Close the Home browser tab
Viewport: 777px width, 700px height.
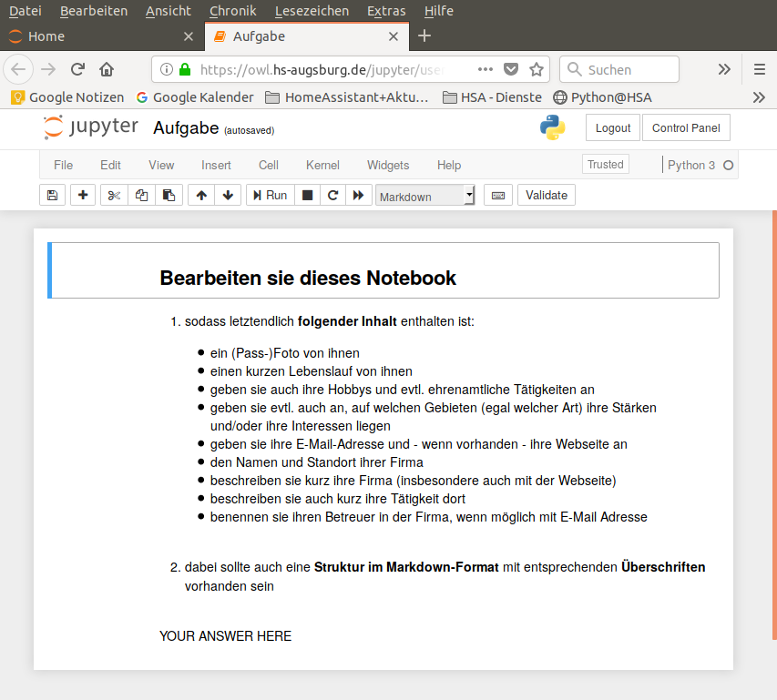[189, 36]
